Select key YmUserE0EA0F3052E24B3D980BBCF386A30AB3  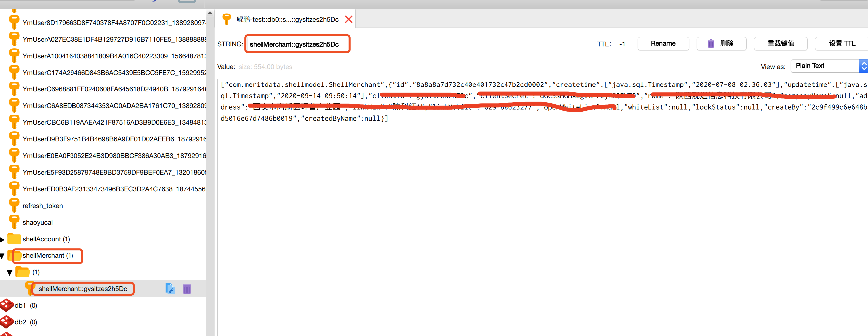[x=114, y=155]
